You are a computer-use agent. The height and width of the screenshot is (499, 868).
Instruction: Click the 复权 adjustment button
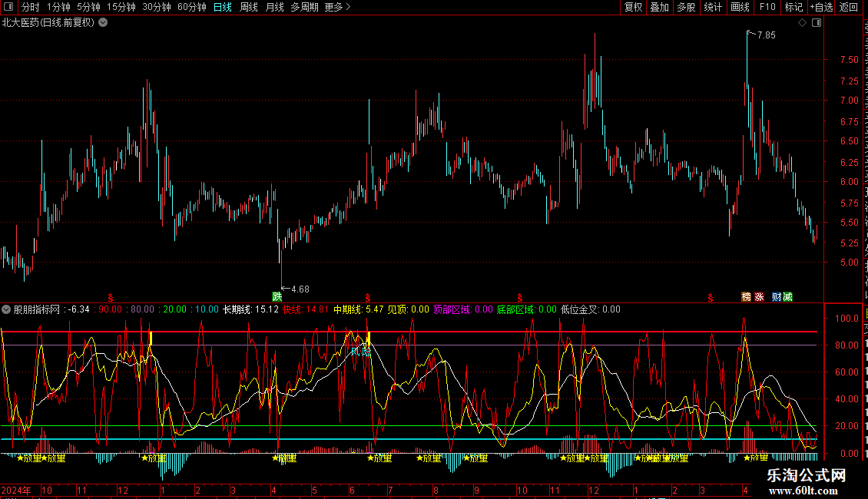[x=633, y=7]
